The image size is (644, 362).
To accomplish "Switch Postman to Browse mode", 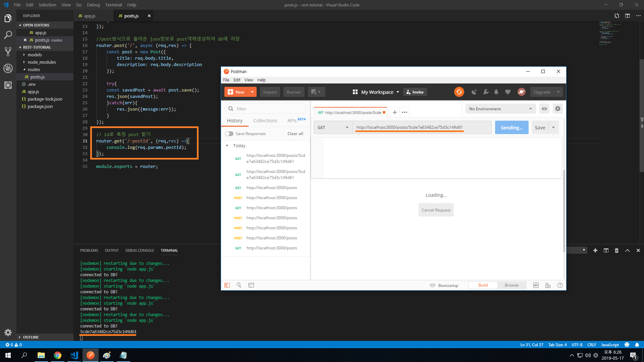I will click(x=512, y=285).
